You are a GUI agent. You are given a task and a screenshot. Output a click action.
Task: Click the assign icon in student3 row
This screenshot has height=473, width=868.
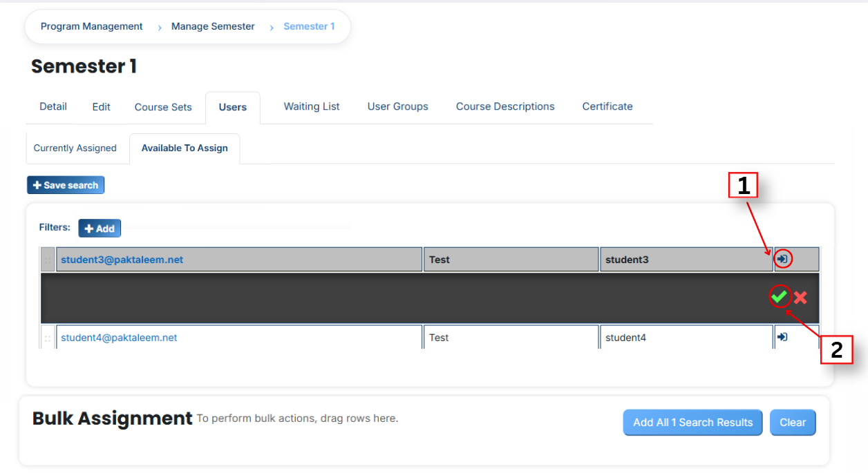point(782,259)
